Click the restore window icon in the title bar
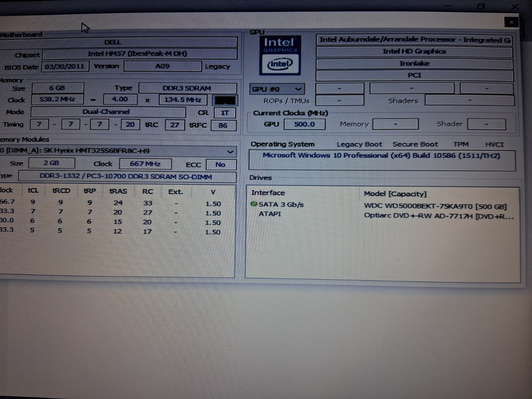This screenshot has height=399, width=532. click(481, 6)
